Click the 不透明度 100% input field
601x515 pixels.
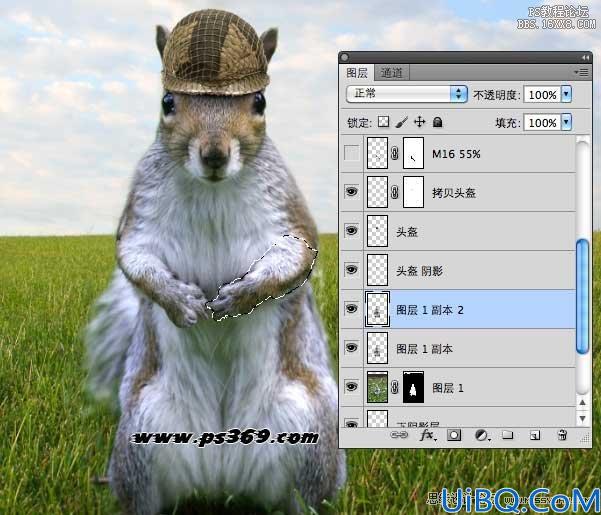click(542, 94)
